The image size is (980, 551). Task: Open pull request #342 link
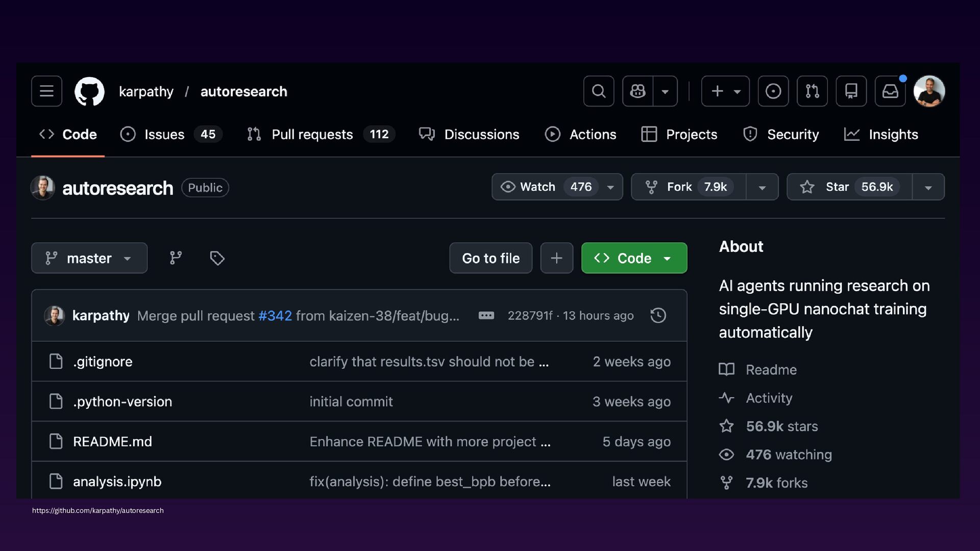[x=275, y=316]
